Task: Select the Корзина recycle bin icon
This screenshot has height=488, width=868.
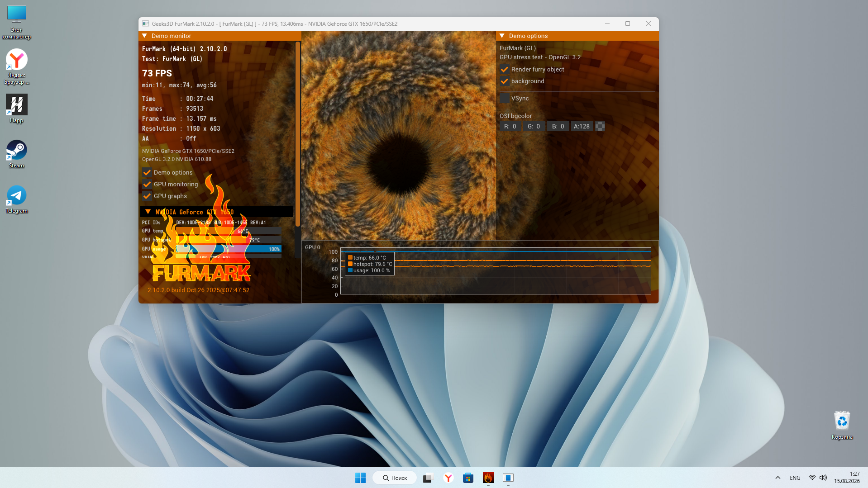Action: pos(842,425)
